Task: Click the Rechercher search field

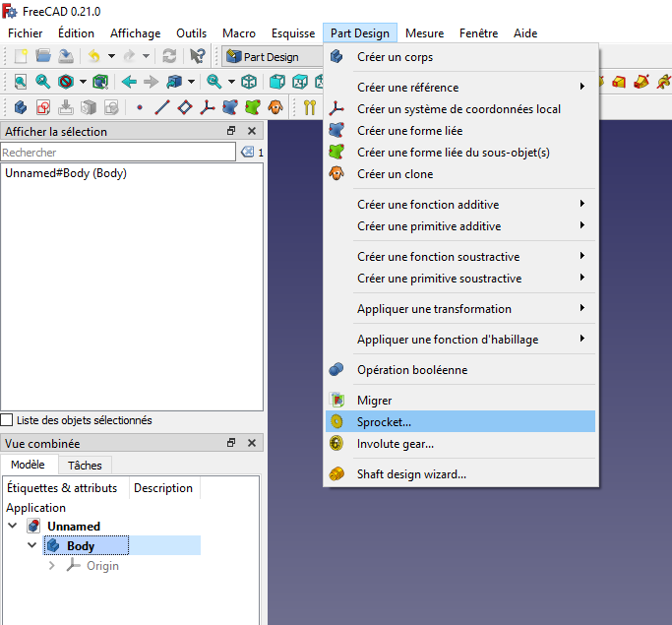Action: [x=118, y=153]
